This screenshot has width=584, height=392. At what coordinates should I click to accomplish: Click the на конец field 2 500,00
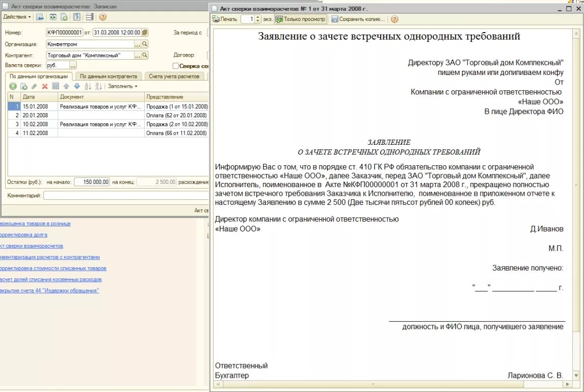click(156, 182)
